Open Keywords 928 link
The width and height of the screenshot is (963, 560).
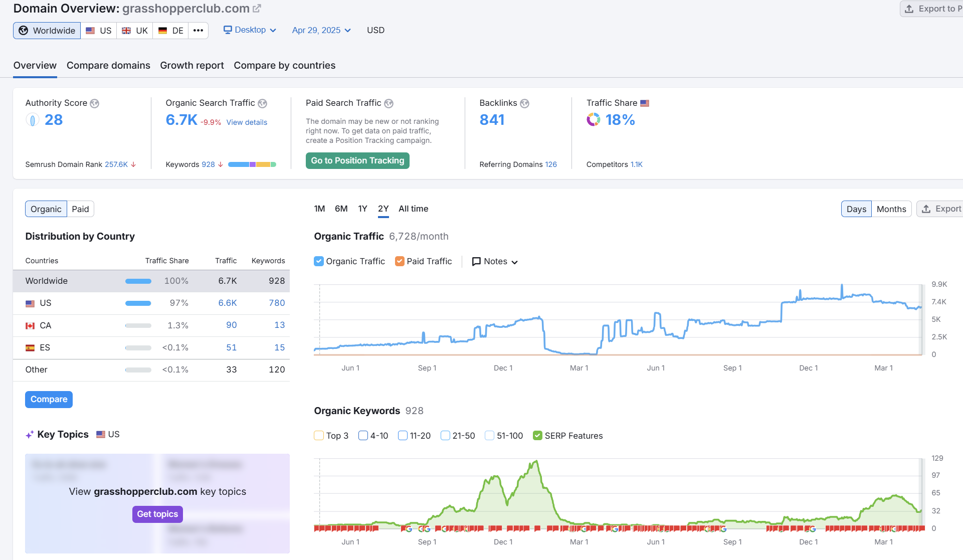coord(208,164)
